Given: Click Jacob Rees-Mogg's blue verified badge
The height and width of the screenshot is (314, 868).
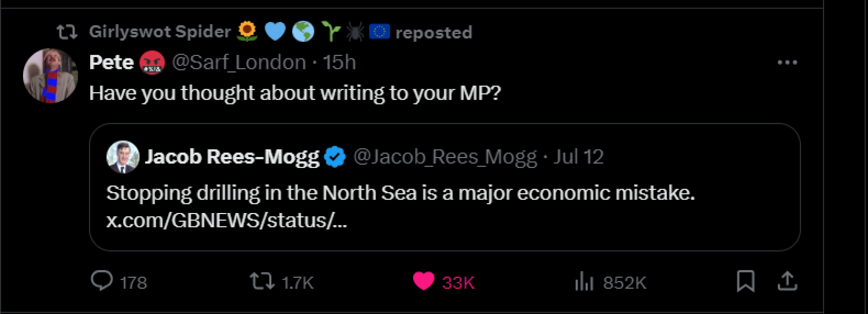Looking at the screenshot, I should coord(336,155).
